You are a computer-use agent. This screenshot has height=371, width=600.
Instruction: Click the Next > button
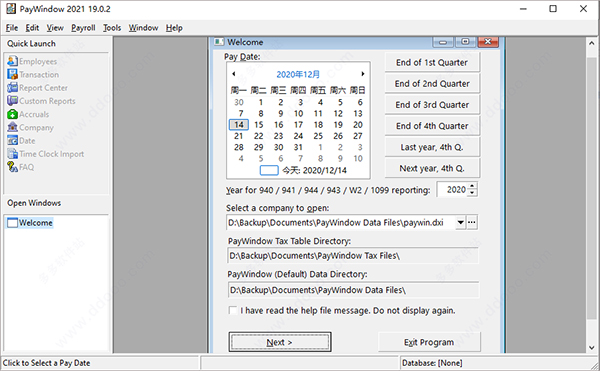click(x=280, y=342)
